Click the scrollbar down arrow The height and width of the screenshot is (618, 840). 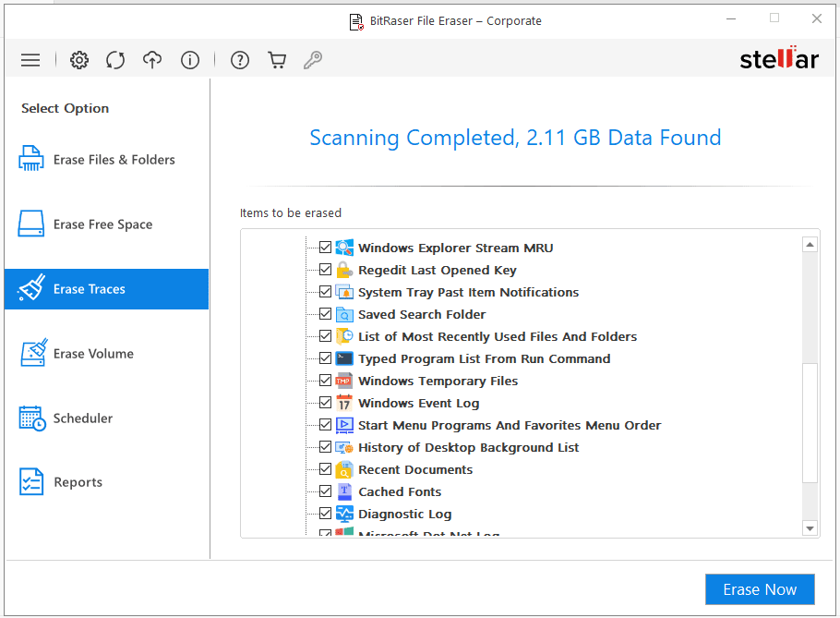point(810,527)
